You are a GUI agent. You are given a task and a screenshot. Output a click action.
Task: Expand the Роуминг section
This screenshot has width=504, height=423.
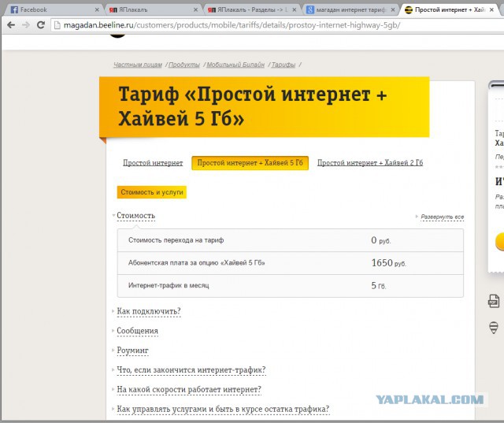click(x=132, y=351)
